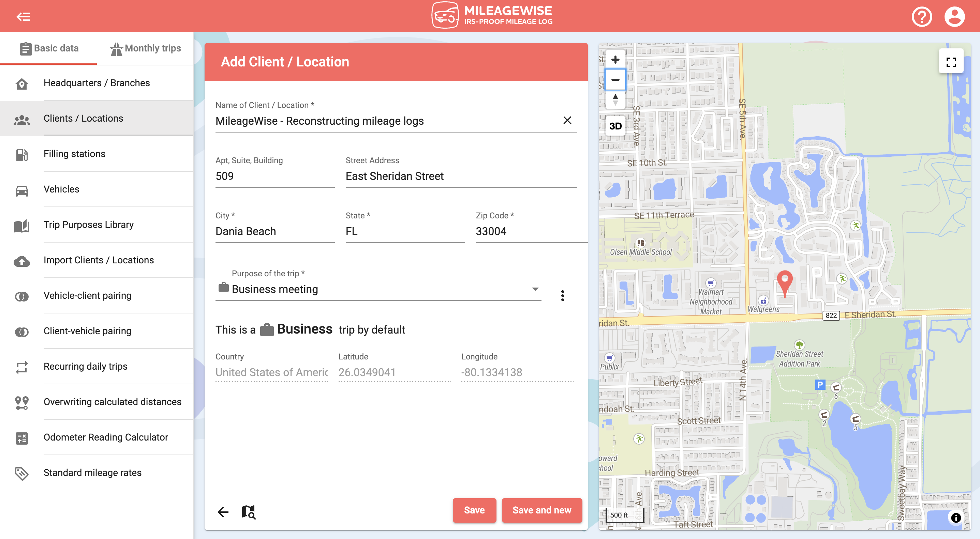Open the user account profile icon
Screen dimensions: 980x539
tap(954, 17)
